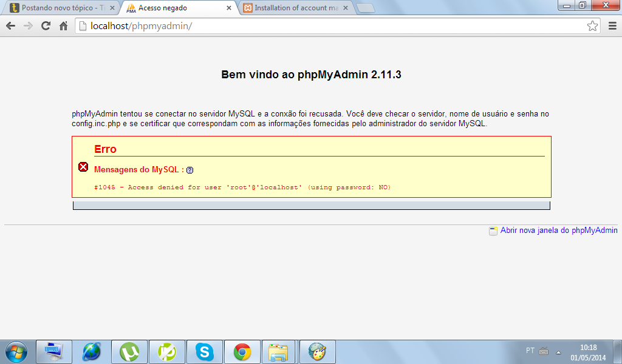The image size is (622, 364).
Task: Bookmark this page with the star
Action: [593, 26]
